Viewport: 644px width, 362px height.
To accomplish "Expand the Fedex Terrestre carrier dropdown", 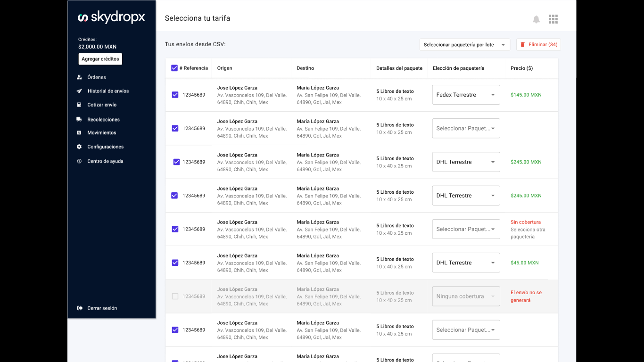I will coord(466,95).
